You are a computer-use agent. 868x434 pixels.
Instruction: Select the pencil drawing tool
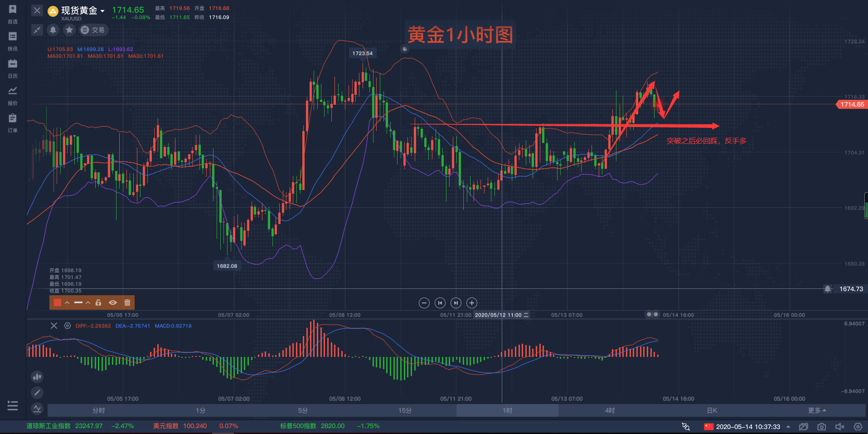coord(37,392)
